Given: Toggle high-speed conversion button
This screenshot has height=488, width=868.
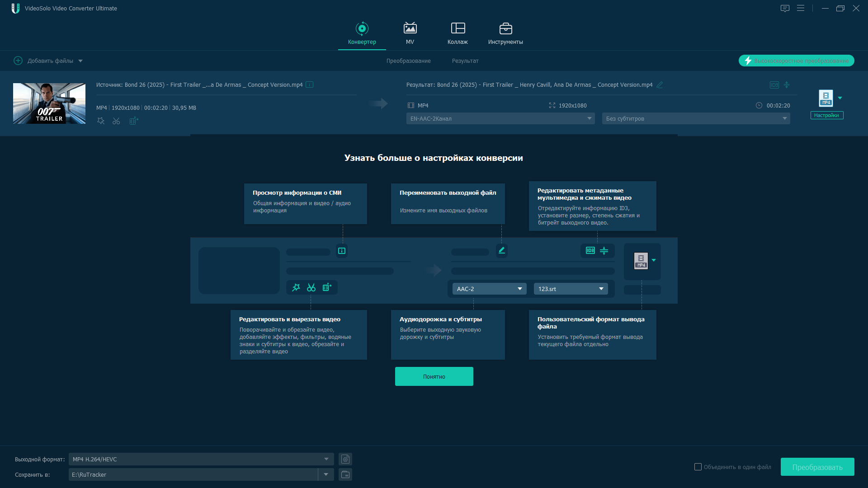Looking at the screenshot, I should (796, 61).
